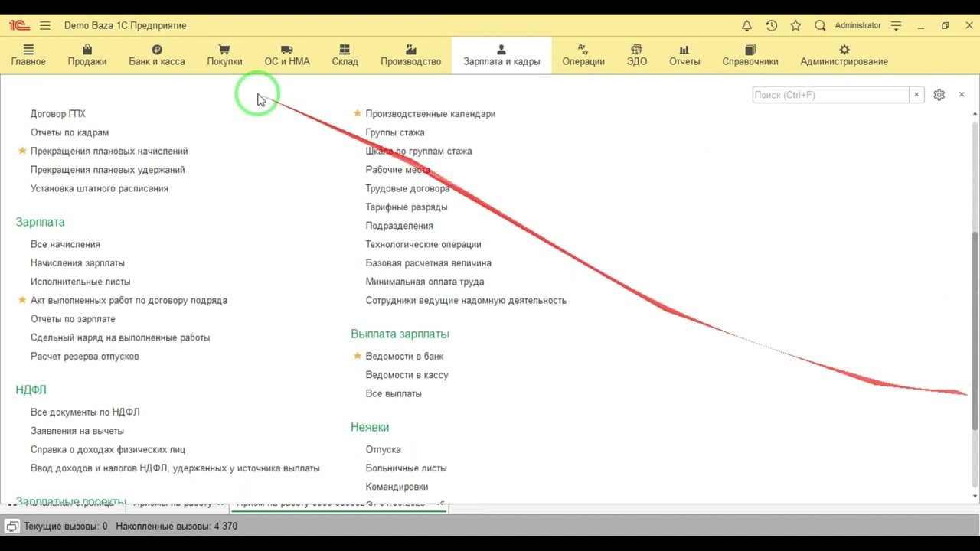Go to Продажи section
This screenshot has height=551, width=980.
[x=87, y=55]
